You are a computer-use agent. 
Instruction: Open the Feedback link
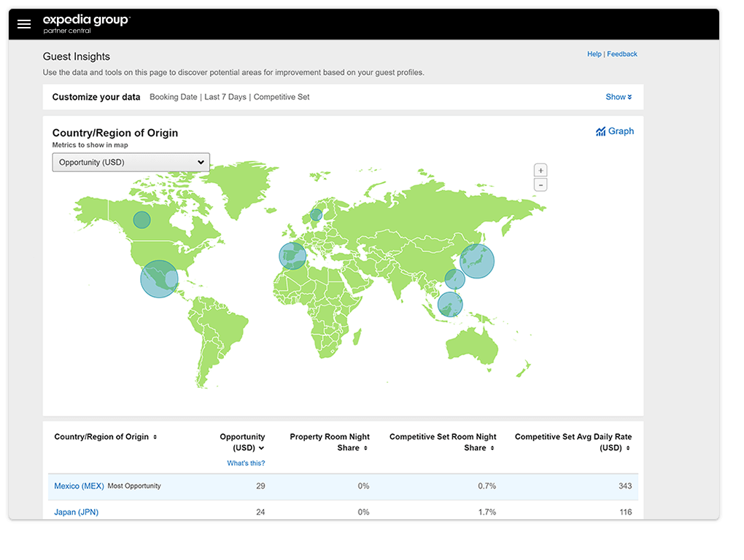click(x=622, y=53)
